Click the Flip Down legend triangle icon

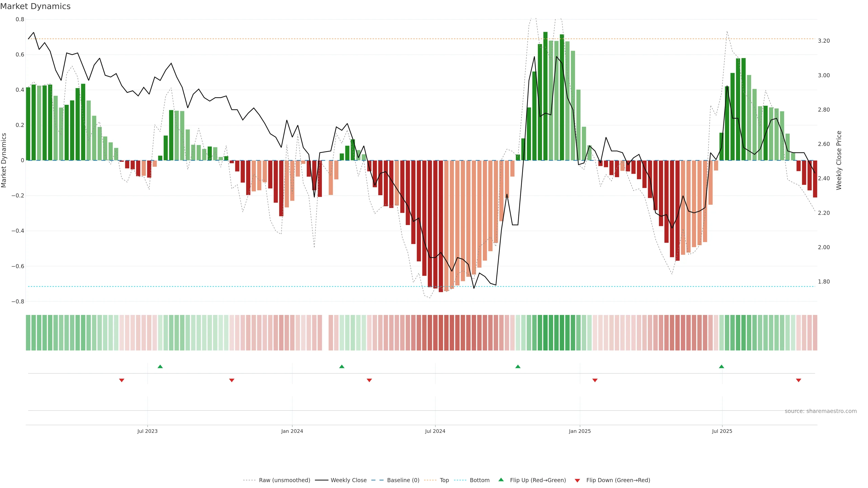point(577,480)
